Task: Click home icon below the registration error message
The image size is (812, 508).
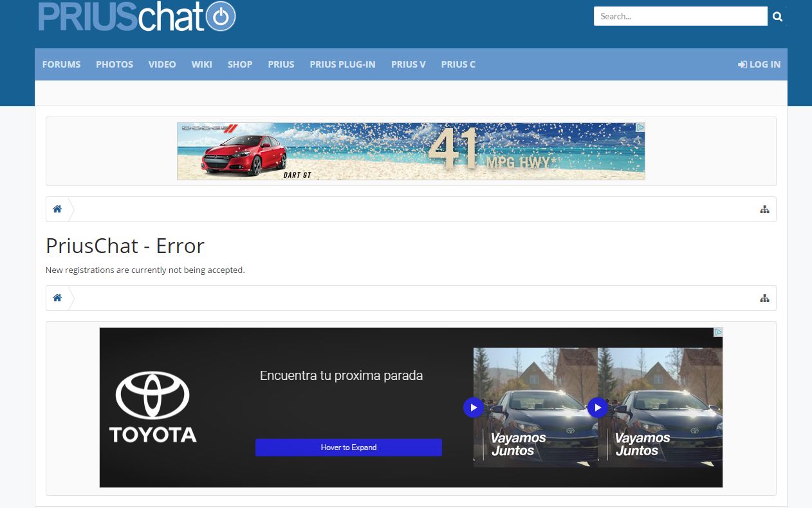Action: coord(57,298)
